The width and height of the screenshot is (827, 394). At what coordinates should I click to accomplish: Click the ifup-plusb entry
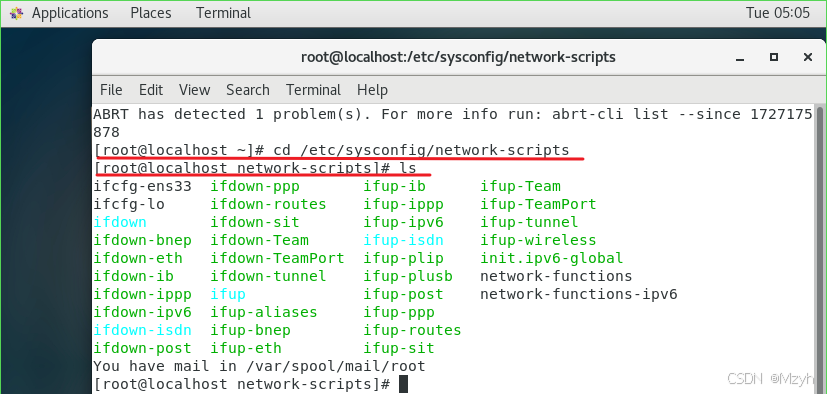tap(408, 276)
